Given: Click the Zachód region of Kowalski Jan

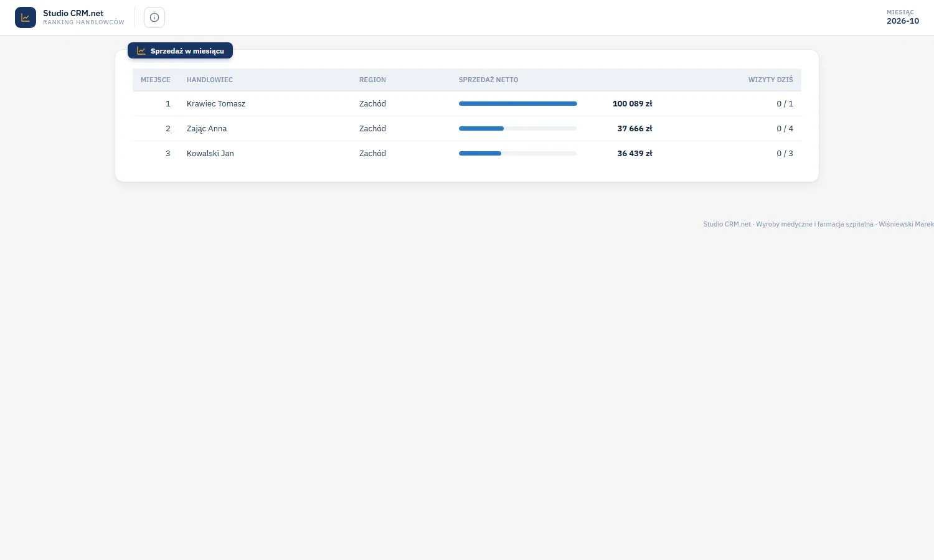Looking at the screenshot, I should 372,154.
